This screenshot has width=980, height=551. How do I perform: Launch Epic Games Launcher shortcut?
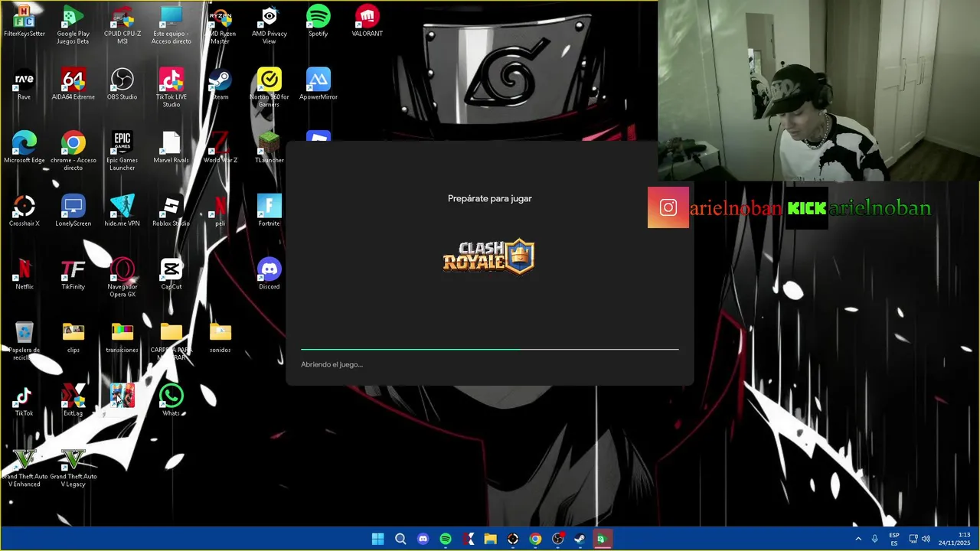[x=122, y=152]
